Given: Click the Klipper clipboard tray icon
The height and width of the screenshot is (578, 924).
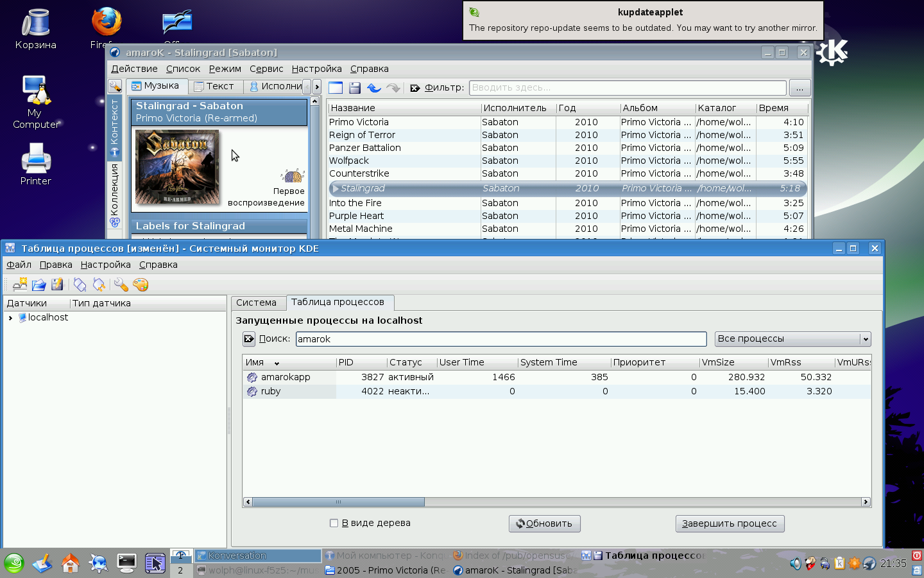Looking at the screenshot, I should point(839,564).
